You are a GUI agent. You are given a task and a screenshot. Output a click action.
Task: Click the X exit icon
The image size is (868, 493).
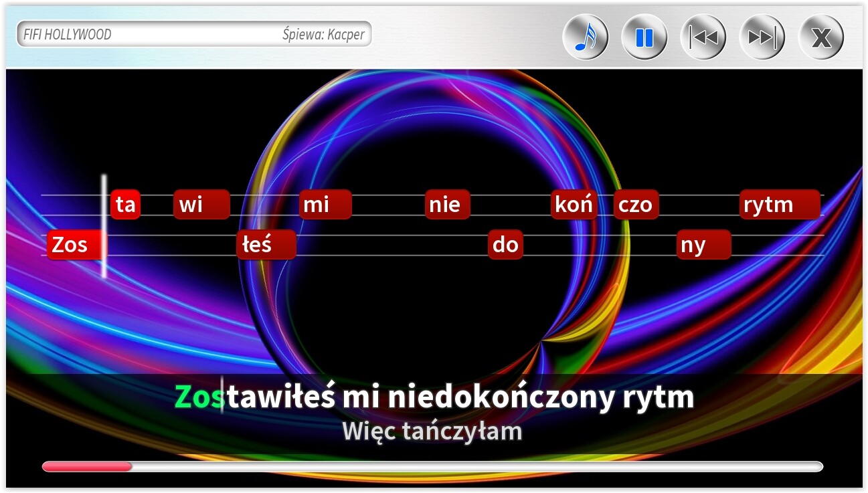tap(820, 37)
